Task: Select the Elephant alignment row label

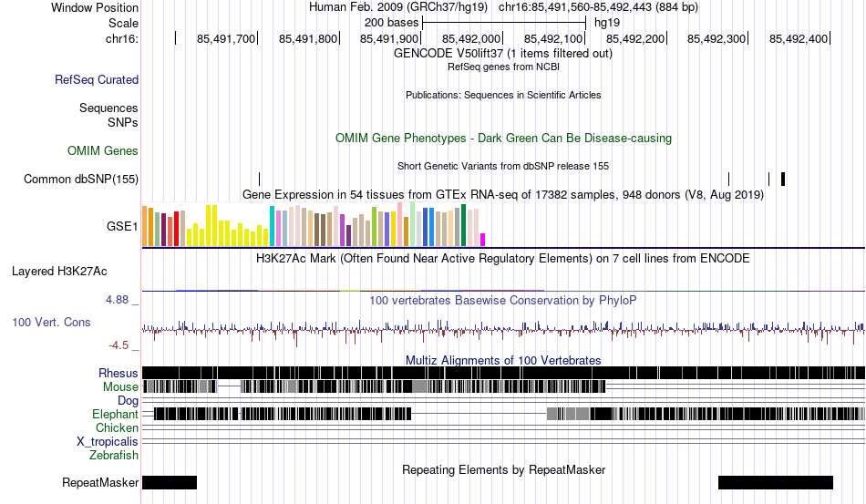Action: (x=115, y=414)
